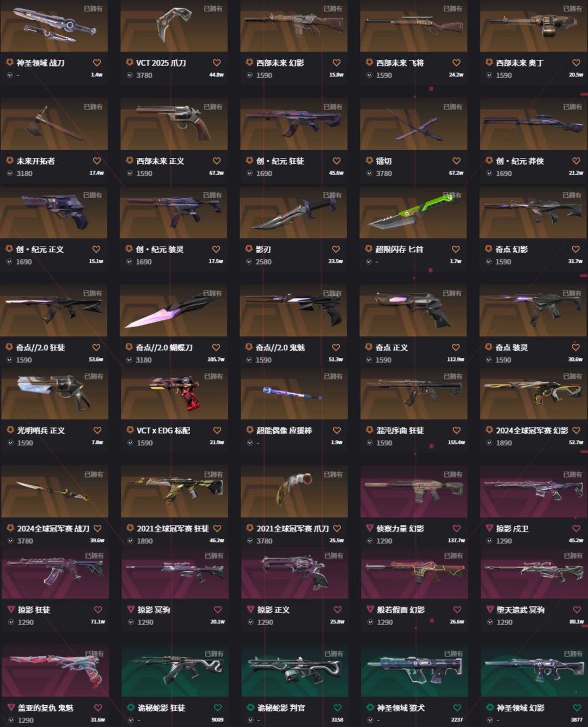Select the 超限闪存 匕首 green knife image

[x=413, y=212]
